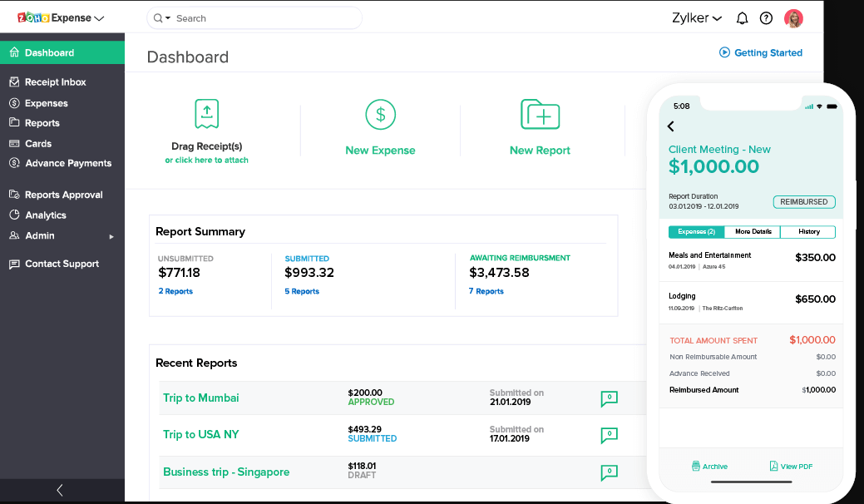Open the 5 Reports submitted link

point(302,291)
